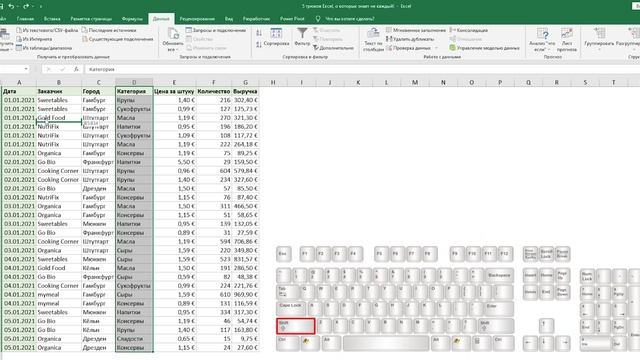The image size is (640, 360).
Task: Click the 'Выручка' header cell
Action: coord(245,91)
